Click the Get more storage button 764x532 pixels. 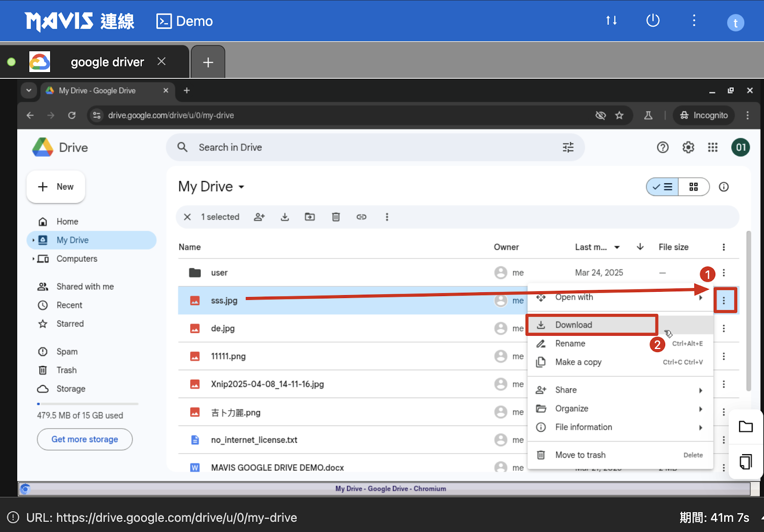85,439
